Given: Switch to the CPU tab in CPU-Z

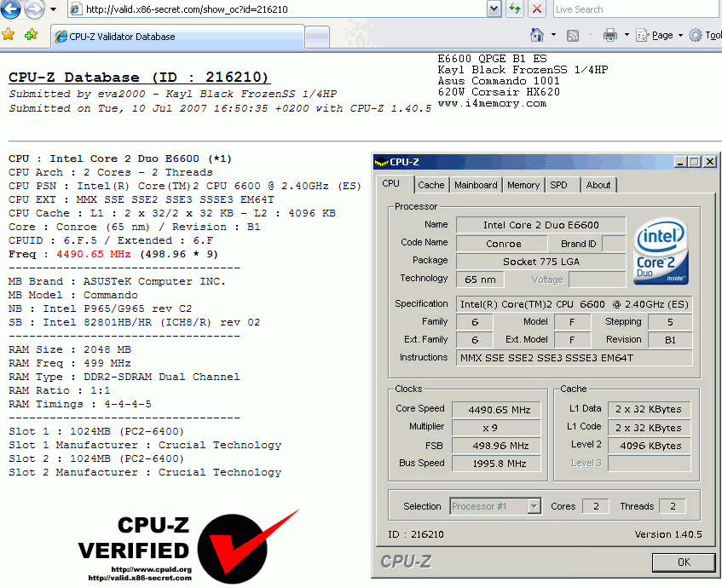Looking at the screenshot, I should 395,183.
